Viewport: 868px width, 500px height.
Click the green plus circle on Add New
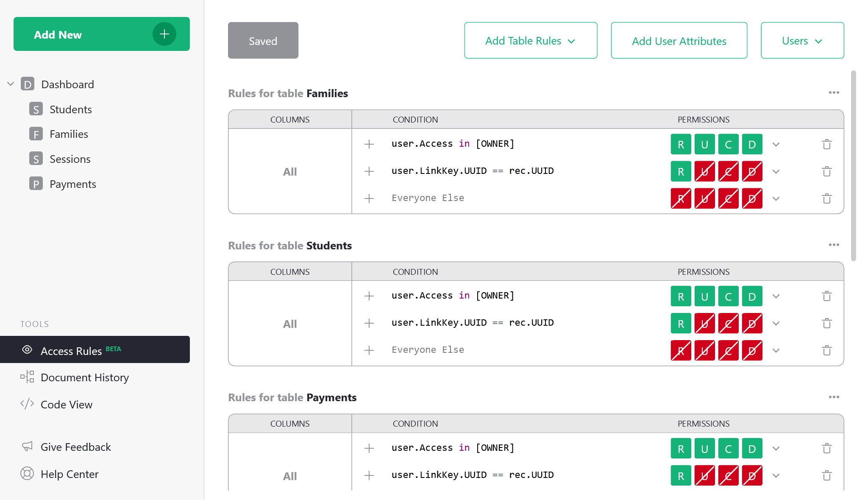(x=164, y=34)
